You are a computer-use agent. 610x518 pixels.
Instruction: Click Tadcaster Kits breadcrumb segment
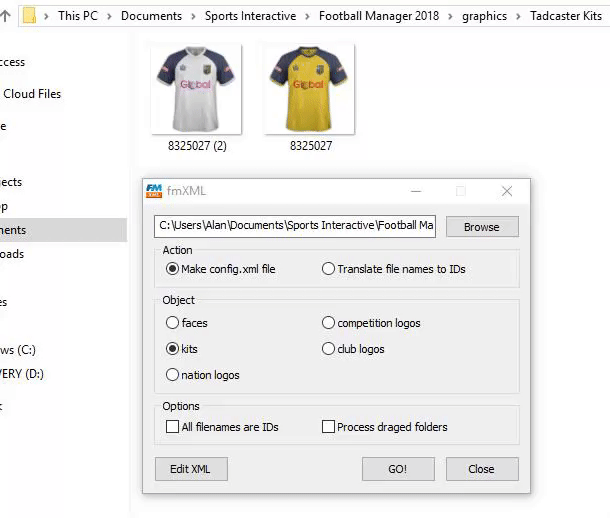[566, 16]
